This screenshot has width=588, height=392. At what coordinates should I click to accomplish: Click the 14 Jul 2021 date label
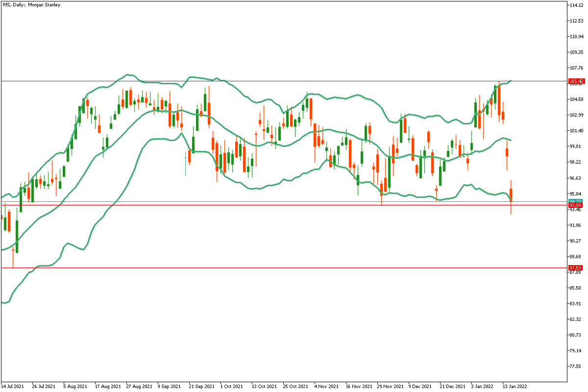tap(13, 386)
